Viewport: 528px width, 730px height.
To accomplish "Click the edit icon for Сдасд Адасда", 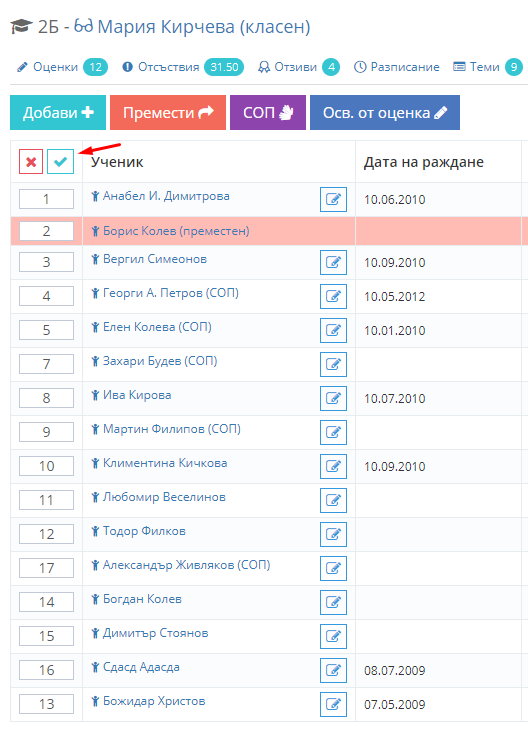I will click(x=333, y=670).
